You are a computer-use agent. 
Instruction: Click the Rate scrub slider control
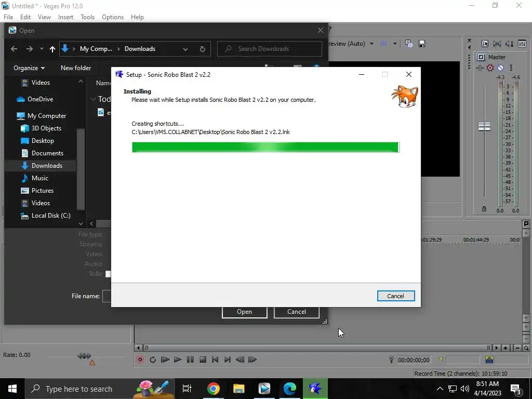click(84, 355)
